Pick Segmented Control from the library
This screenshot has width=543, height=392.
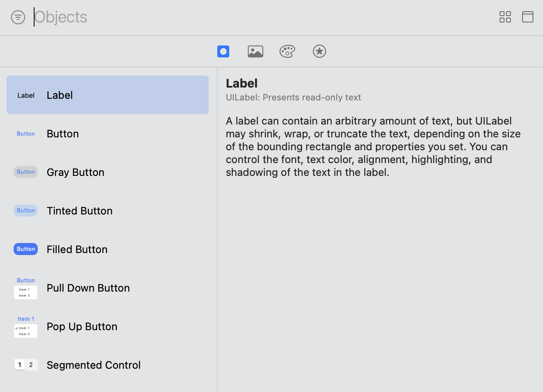[x=108, y=365]
